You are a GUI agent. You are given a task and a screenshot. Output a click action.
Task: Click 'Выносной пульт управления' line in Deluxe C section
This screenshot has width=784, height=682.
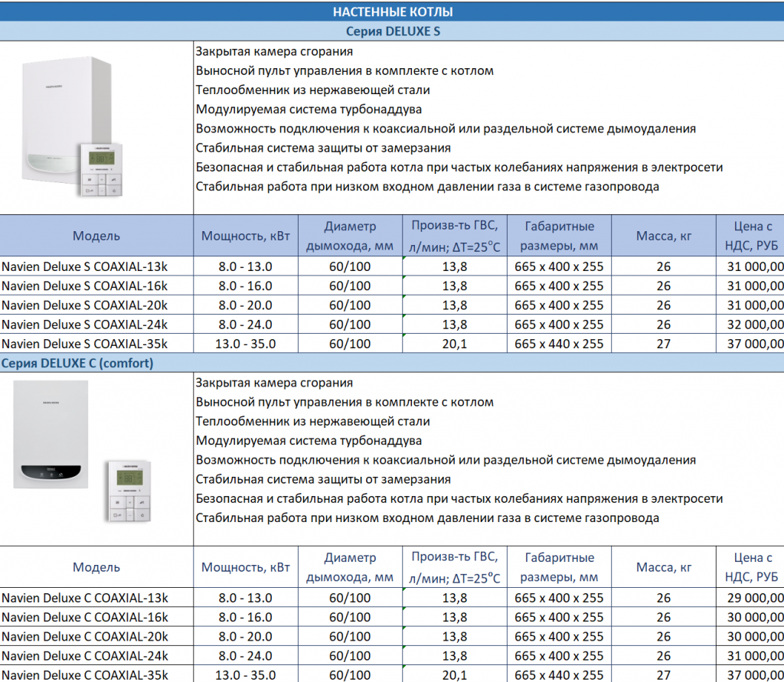click(345, 402)
